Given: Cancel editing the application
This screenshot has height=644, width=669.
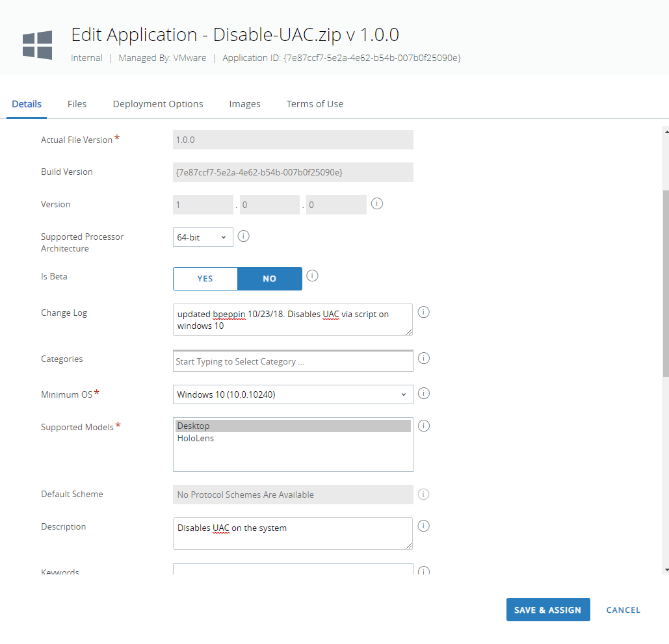Looking at the screenshot, I should pos(623,610).
